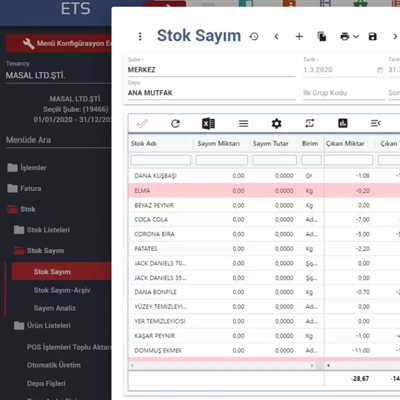Select the COCA COLA row

click(x=264, y=220)
